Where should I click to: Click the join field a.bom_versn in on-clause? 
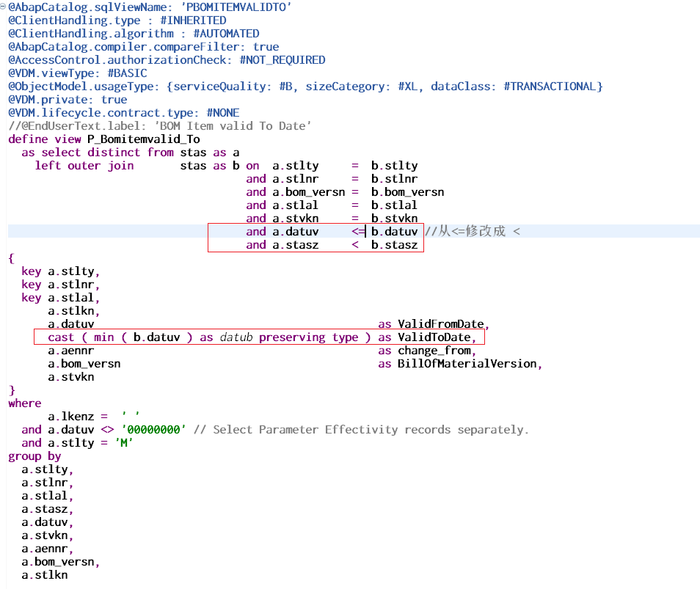tap(309, 192)
